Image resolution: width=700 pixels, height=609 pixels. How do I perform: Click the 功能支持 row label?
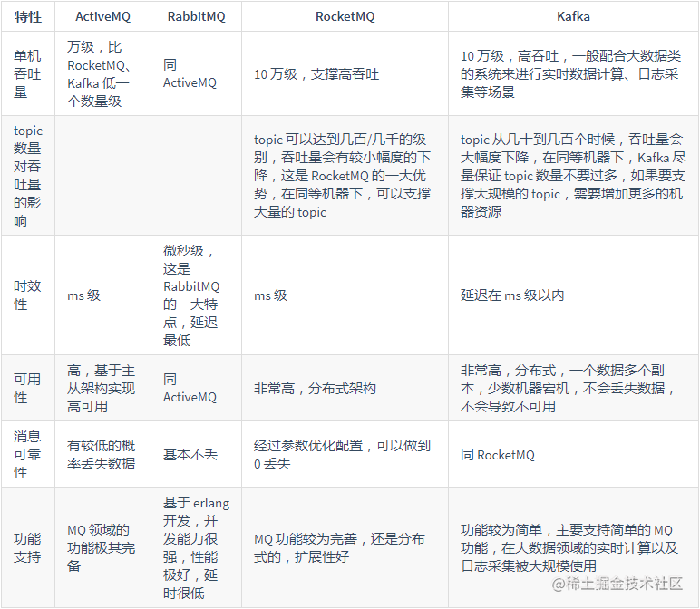(28, 547)
